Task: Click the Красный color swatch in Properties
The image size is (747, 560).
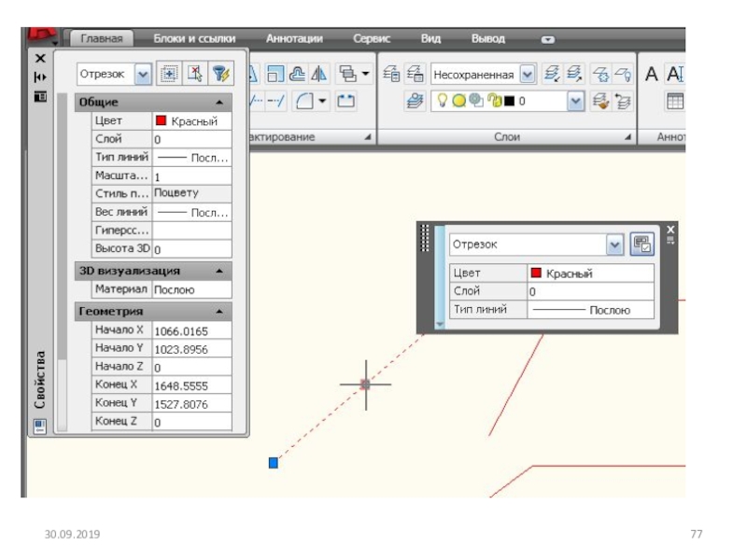Action: 162,121
